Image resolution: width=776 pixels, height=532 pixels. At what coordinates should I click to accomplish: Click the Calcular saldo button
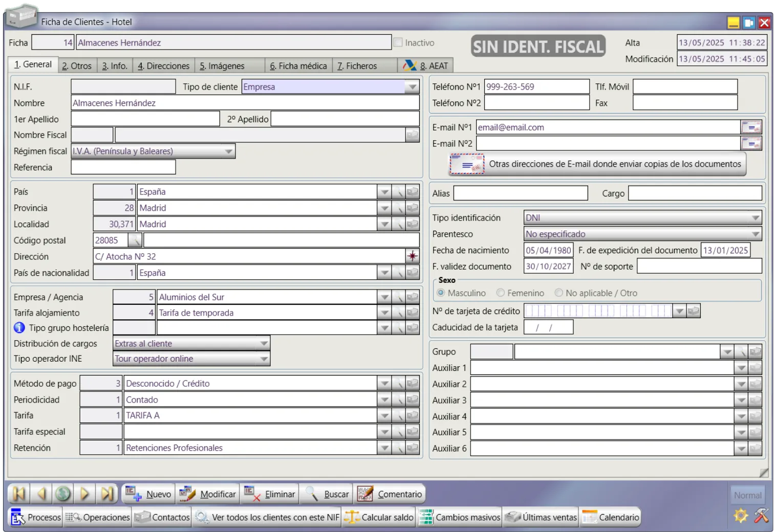click(x=379, y=517)
